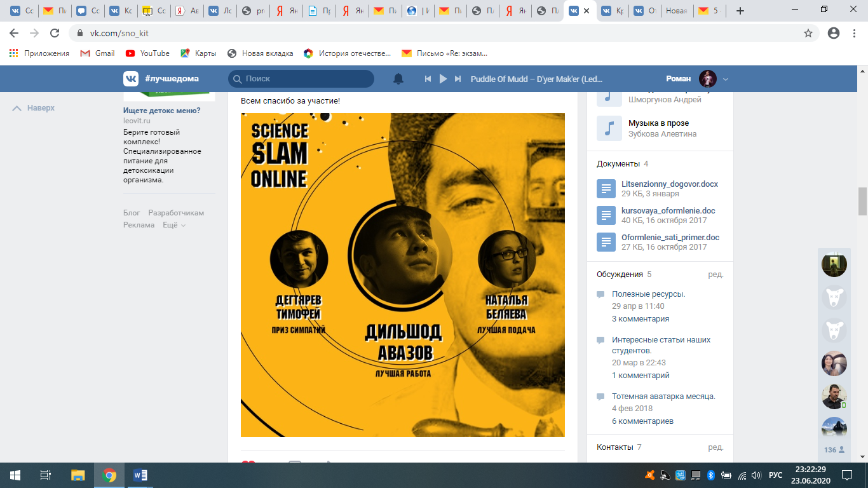Open the notifications bell
Viewport: 868px width, 488px height.
[x=398, y=79]
